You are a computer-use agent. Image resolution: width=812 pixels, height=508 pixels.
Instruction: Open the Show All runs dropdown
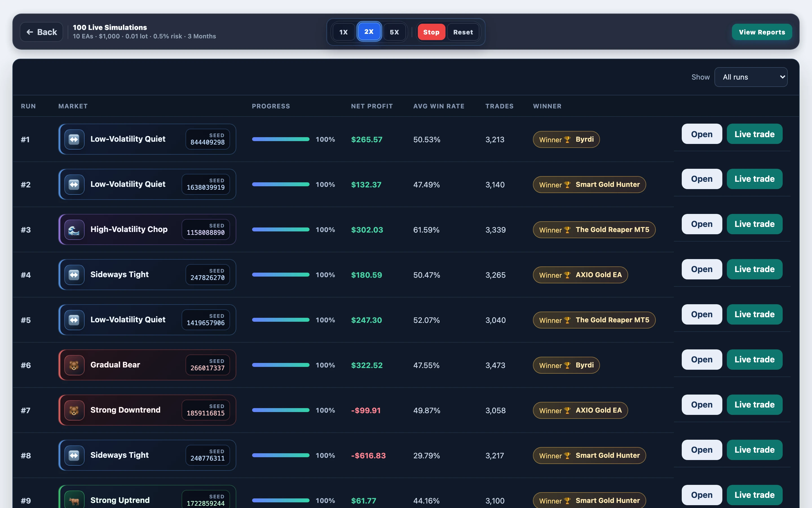point(751,77)
